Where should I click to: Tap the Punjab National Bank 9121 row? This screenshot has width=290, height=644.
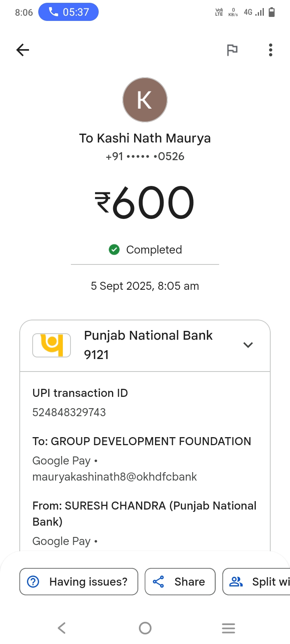click(x=148, y=345)
